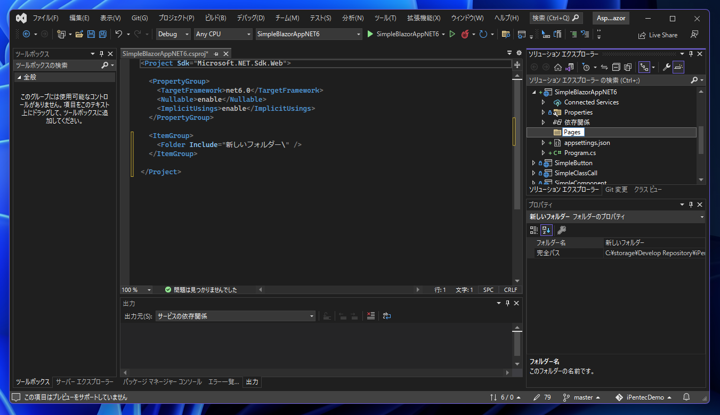This screenshot has height=415, width=720.
Task: Switch to the Git 変更 tab
Action: tap(616, 190)
